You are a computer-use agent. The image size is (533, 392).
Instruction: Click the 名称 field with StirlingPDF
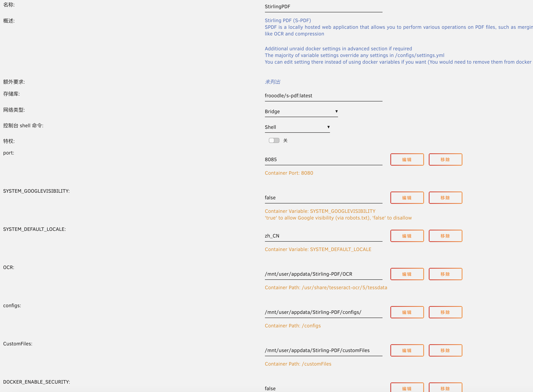tap(323, 7)
